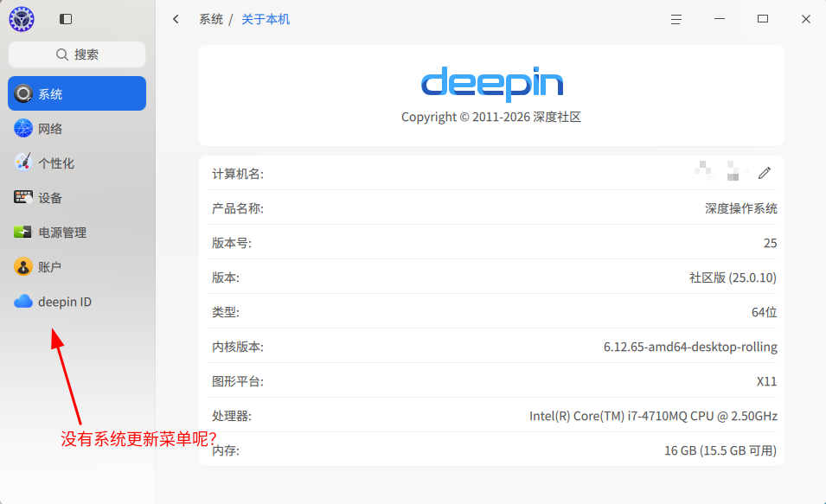Close the Control Center window
Screen dimensions: 826x504
tap(806, 19)
